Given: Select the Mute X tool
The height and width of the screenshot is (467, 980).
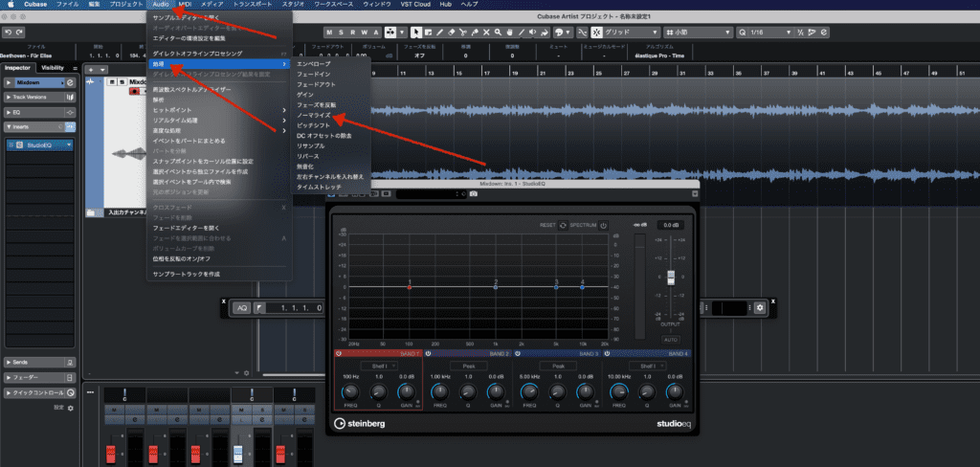Looking at the screenshot, I should click(x=486, y=32).
